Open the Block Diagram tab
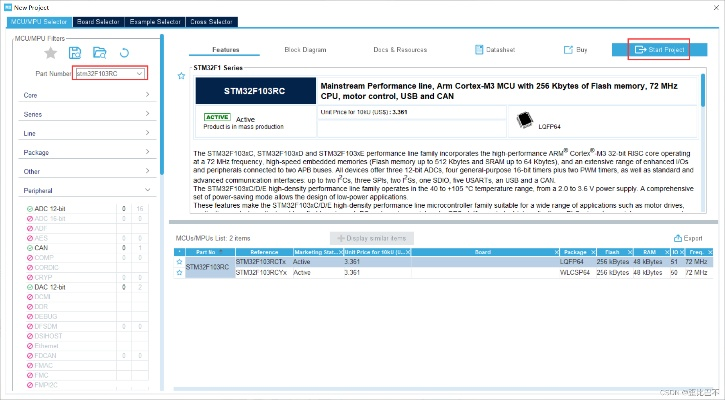 tap(305, 49)
